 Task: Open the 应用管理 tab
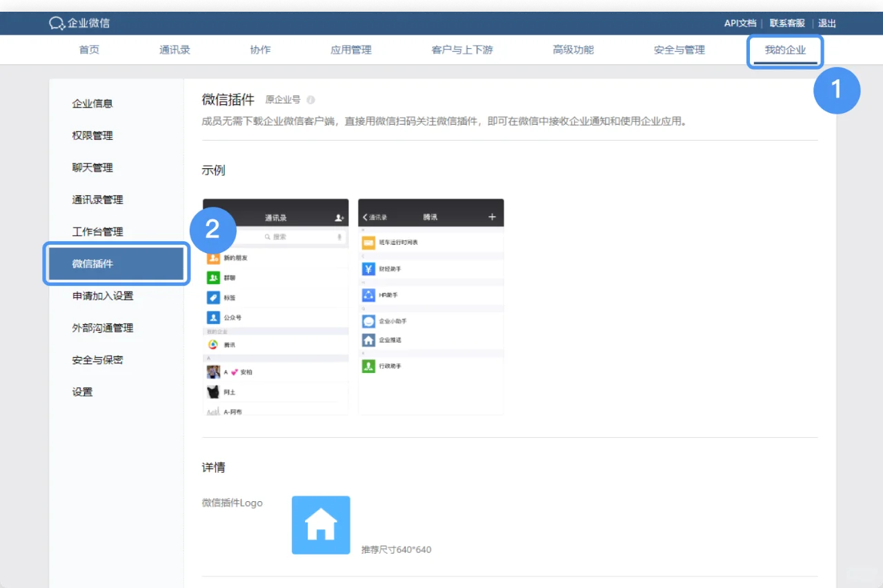coord(352,50)
